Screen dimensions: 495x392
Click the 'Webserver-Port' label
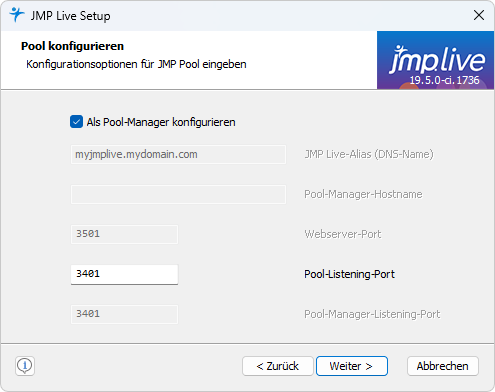(x=343, y=234)
